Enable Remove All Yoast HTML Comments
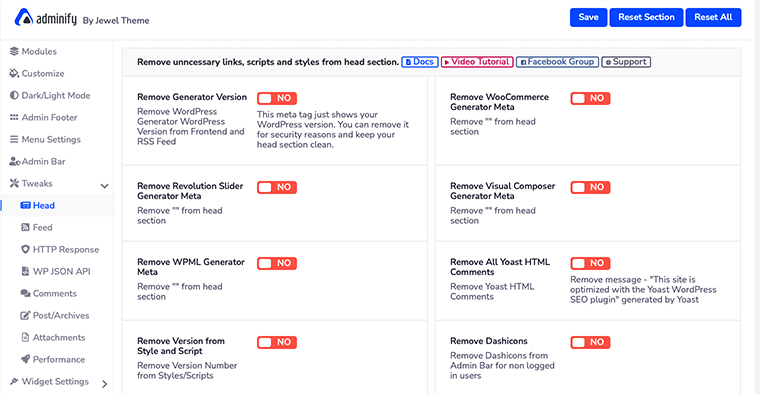Image resolution: width=760 pixels, height=394 pixels. 590,263
